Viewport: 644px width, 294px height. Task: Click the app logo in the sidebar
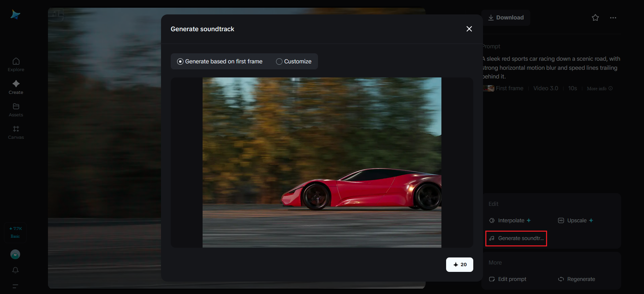(x=15, y=14)
